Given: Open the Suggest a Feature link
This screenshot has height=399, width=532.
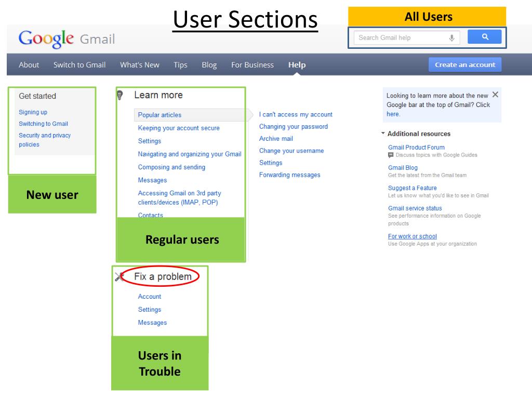Looking at the screenshot, I should point(412,188).
